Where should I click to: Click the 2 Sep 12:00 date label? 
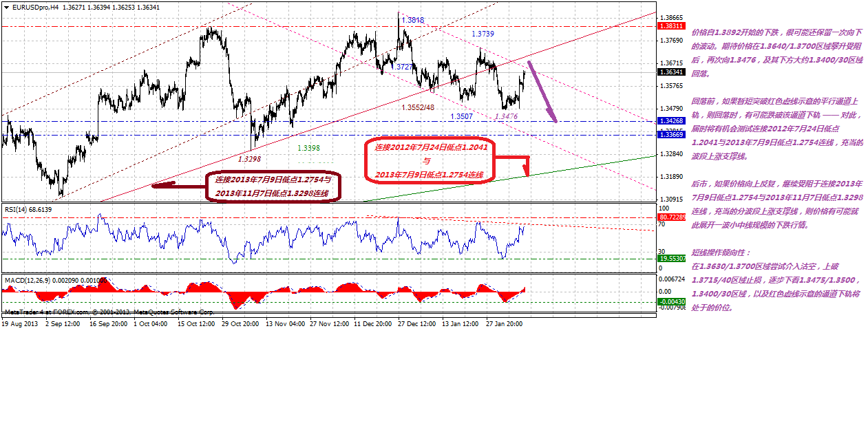(x=62, y=323)
